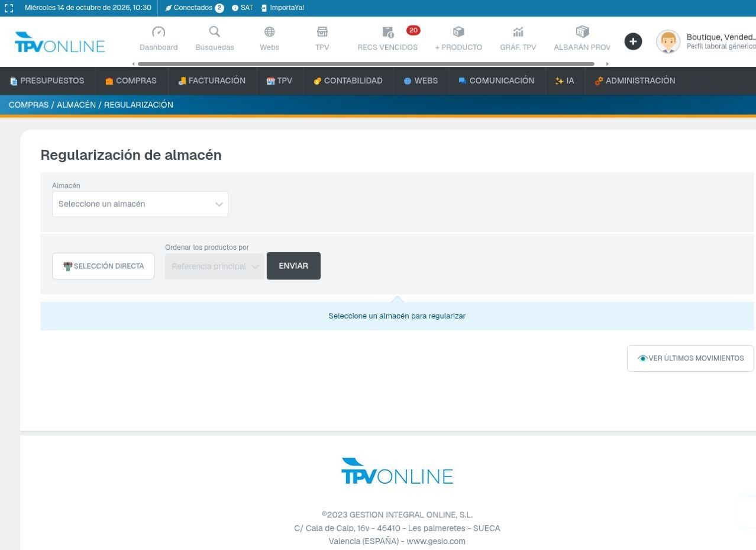Open the TPV store shortcut icon
Image resolution: width=756 pixels, height=550 pixels.
click(x=322, y=32)
